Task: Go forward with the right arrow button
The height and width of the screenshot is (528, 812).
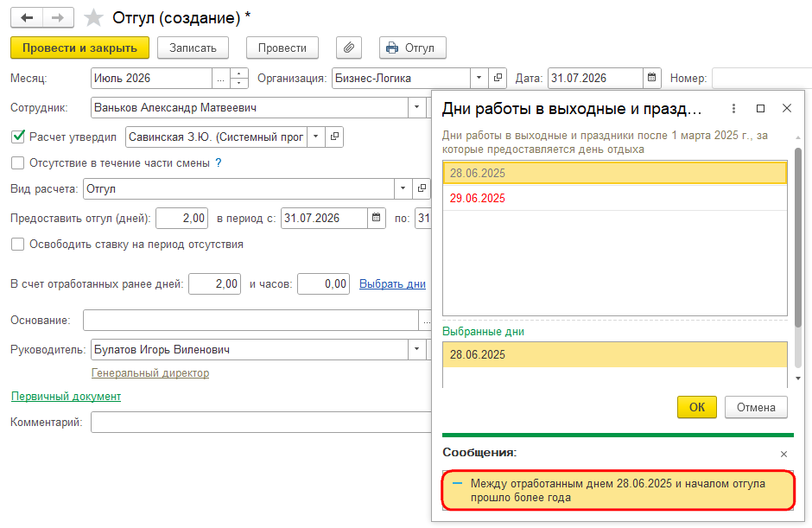Action: pyautogui.click(x=58, y=17)
